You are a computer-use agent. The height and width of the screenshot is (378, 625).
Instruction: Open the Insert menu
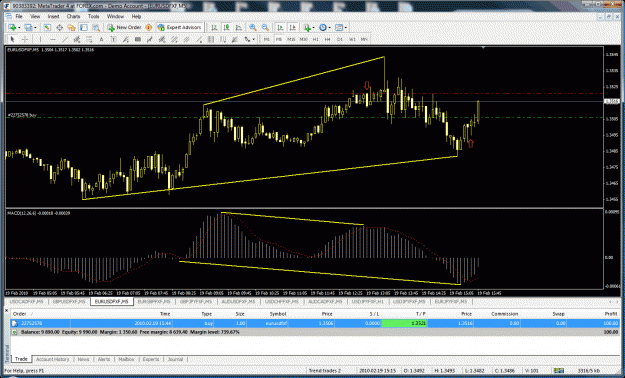click(x=53, y=16)
